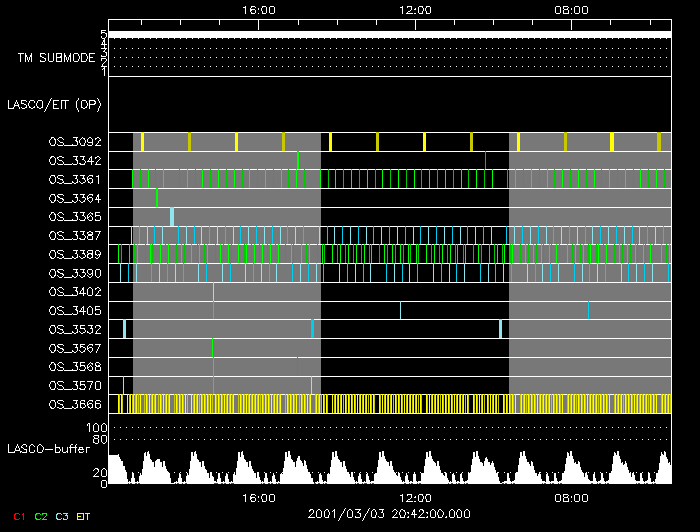Select the green marker in OS_3364 row
The height and width of the screenshot is (532, 700).
[156, 198]
